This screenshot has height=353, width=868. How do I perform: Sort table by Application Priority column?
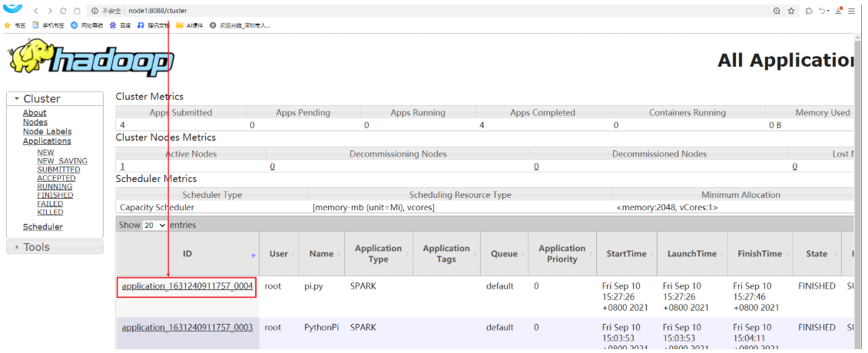(562, 253)
